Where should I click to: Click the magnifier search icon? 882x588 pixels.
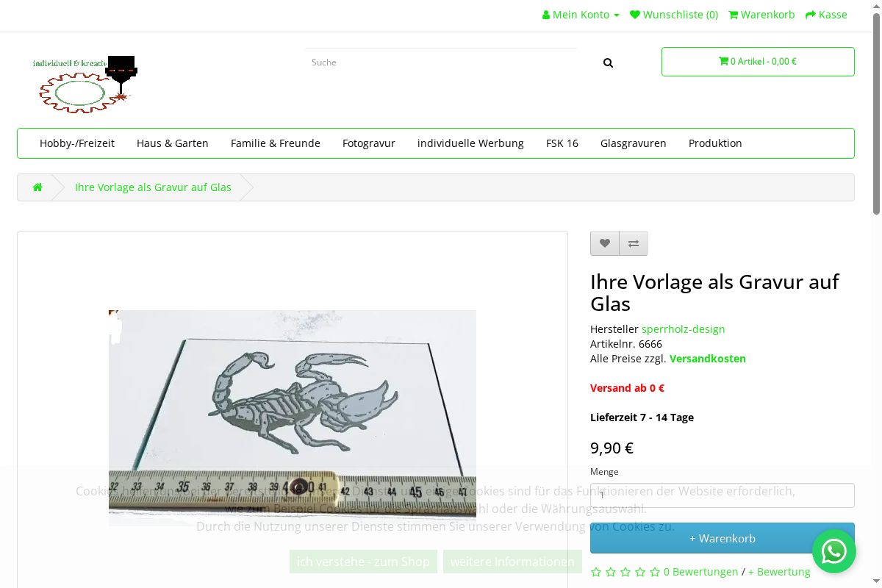click(608, 63)
